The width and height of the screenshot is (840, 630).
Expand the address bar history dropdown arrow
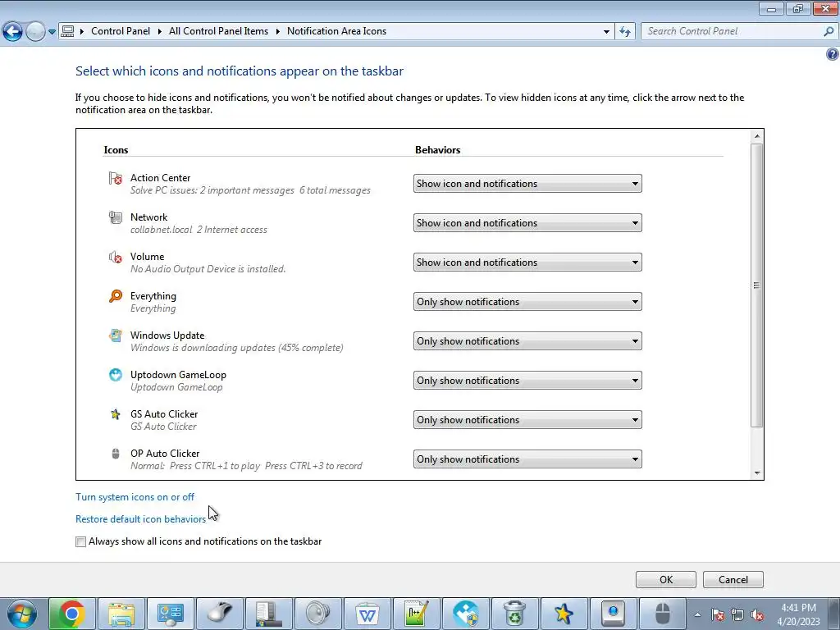point(606,32)
